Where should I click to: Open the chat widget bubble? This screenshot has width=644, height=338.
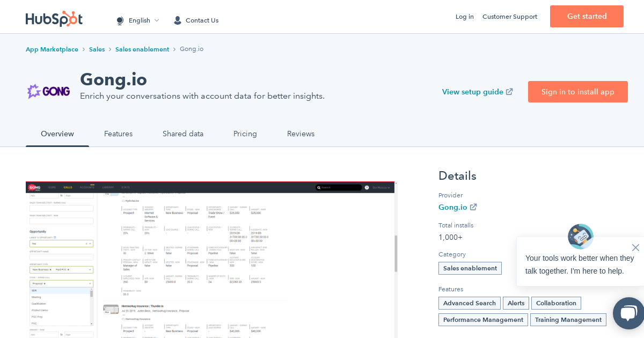pyautogui.click(x=628, y=313)
